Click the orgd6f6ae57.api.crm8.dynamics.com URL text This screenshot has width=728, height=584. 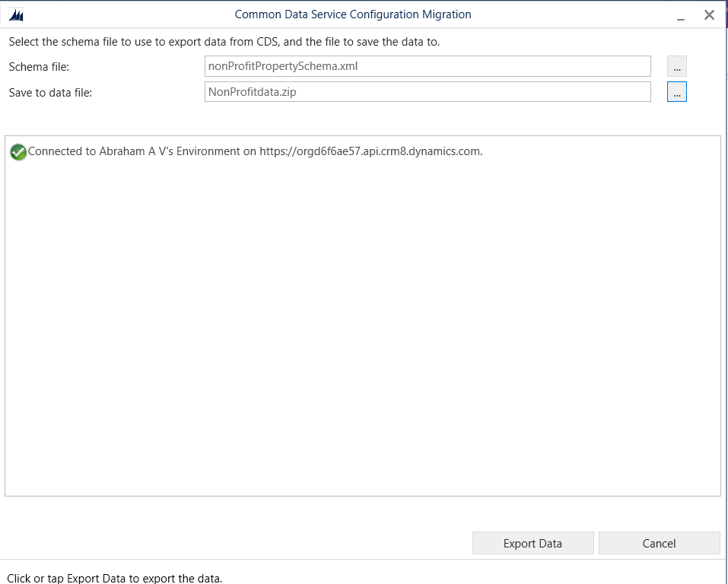click(x=370, y=151)
